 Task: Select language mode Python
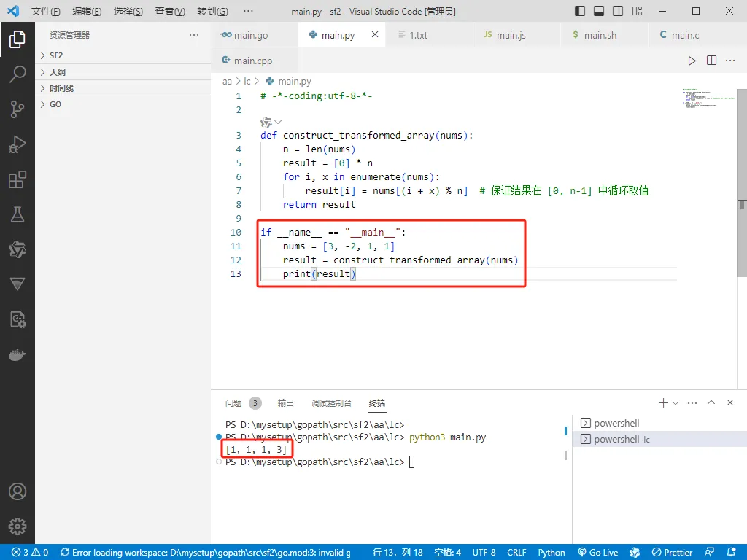pyautogui.click(x=551, y=553)
